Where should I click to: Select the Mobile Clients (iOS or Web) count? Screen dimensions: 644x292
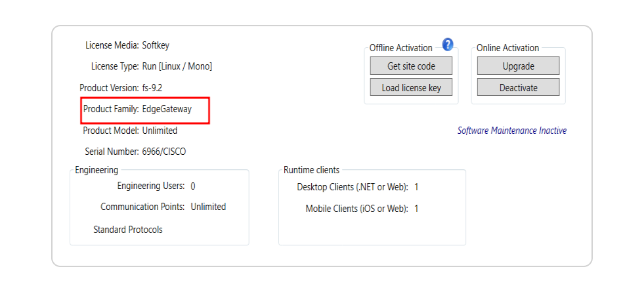(x=416, y=209)
